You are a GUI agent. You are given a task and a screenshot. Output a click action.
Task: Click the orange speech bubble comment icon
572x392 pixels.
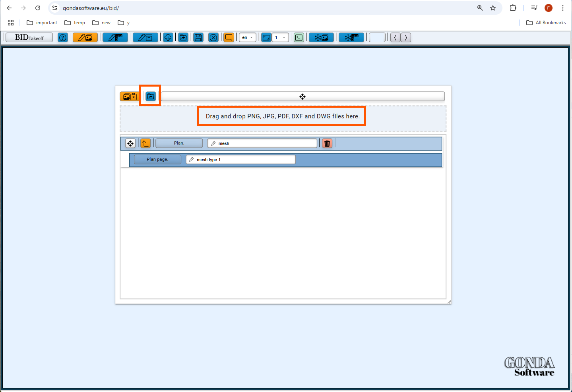(x=229, y=37)
